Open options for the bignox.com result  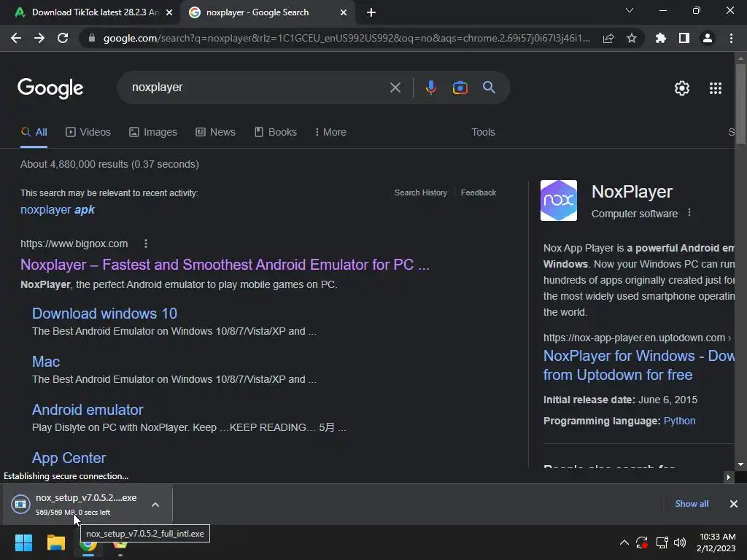click(146, 244)
